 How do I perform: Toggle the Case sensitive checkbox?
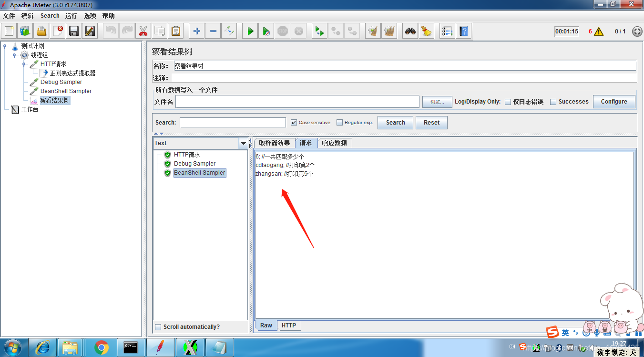294,123
